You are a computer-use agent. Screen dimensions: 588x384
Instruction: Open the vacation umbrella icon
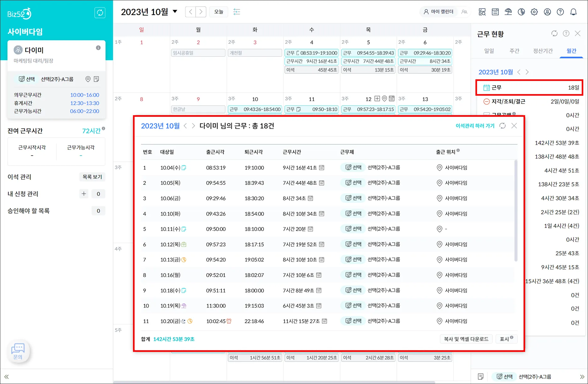[508, 12]
